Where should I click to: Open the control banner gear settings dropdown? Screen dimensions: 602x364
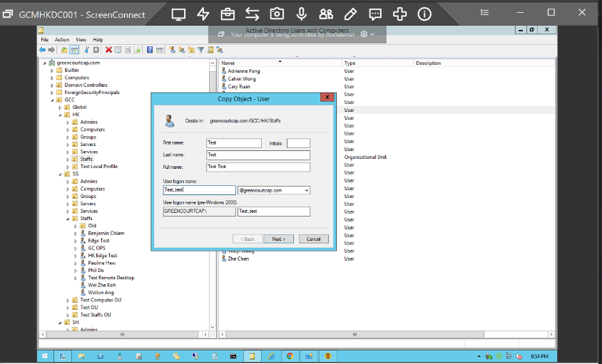click(x=367, y=34)
